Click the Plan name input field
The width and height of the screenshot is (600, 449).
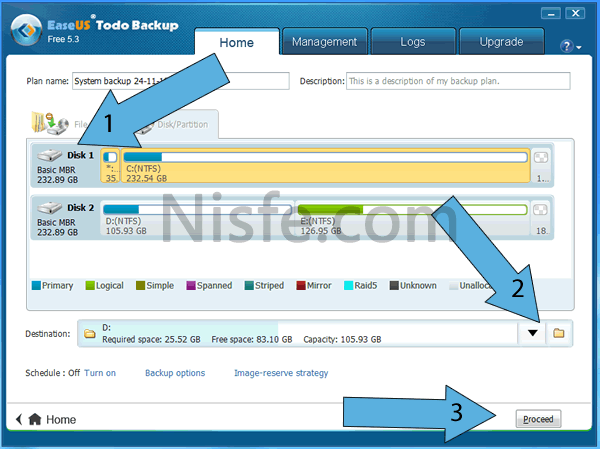(180, 82)
